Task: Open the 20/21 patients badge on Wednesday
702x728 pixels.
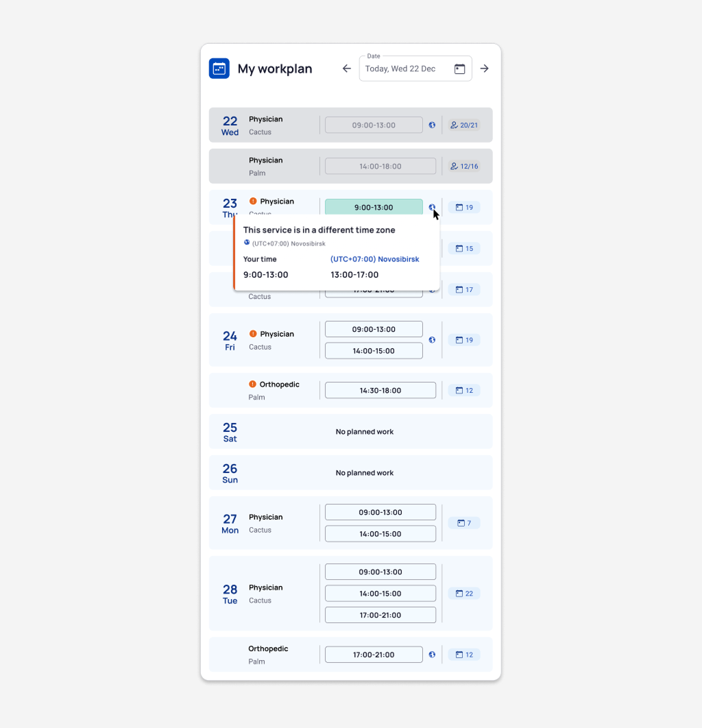Action: point(464,125)
